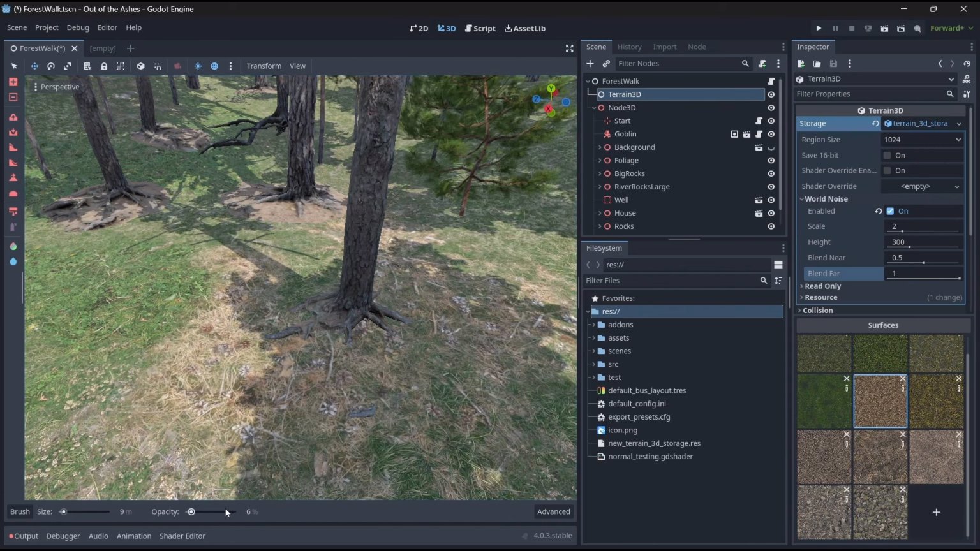980x551 pixels.
Task: Toggle visibility of the BigRocks node
Action: click(771, 174)
